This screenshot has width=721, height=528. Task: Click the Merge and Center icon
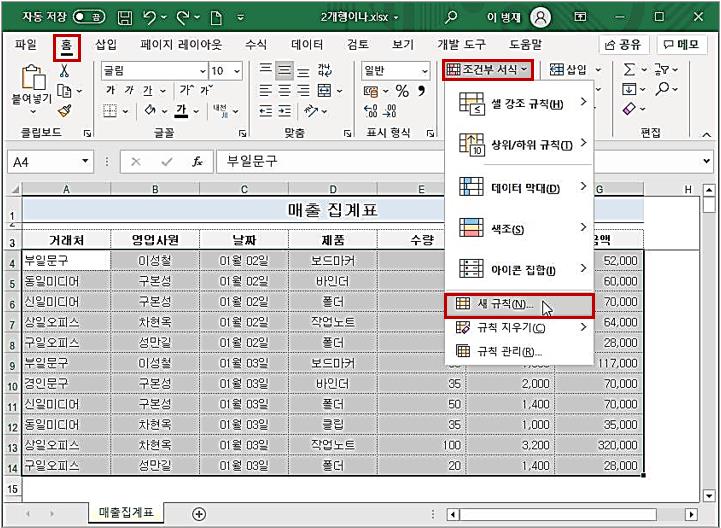[x=324, y=91]
